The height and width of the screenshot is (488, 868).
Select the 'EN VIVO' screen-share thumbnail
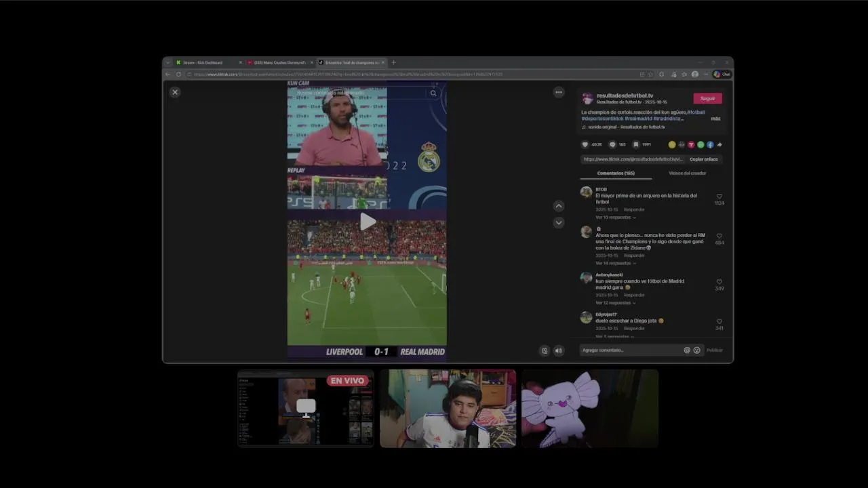[x=306, y=408]
